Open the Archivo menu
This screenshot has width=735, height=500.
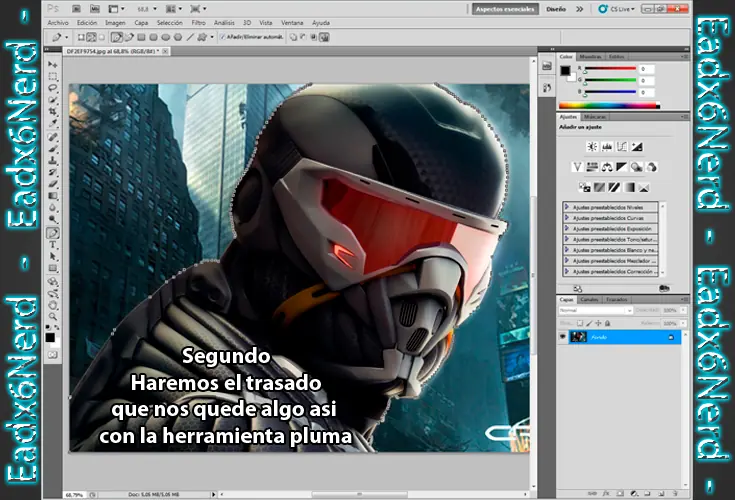click(x=58, y=22)
